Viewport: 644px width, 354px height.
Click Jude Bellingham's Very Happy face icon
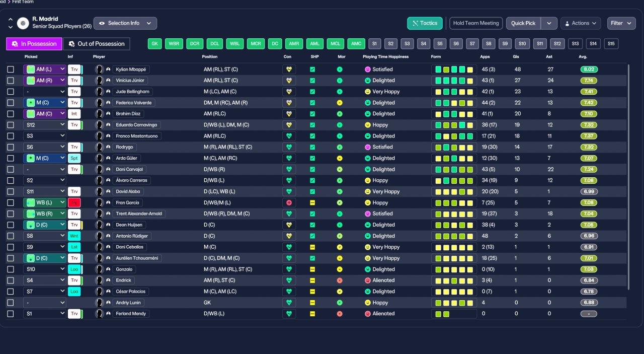pyautogui.click(x=367, y=92)
